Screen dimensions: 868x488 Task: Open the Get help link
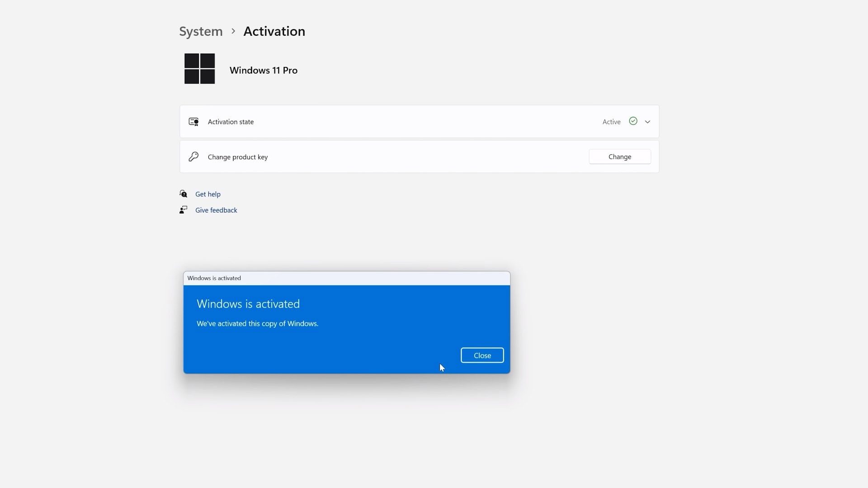click(208, 194)
